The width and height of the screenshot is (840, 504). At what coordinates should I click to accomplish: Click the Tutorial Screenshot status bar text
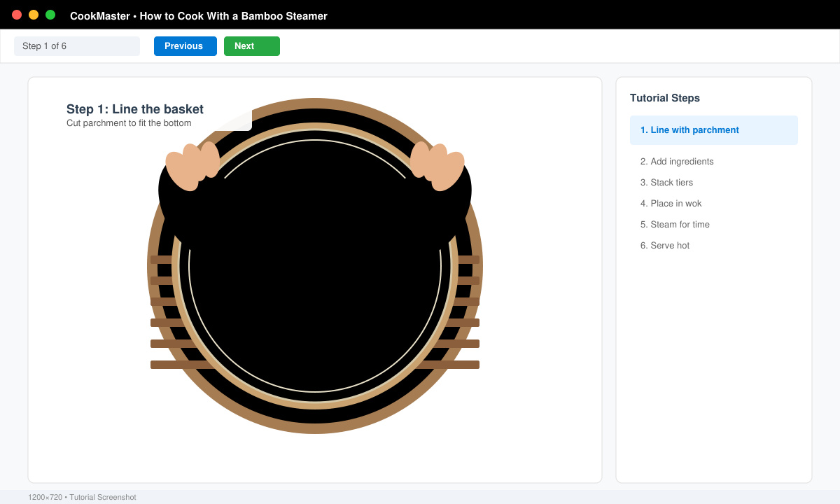click(82, 497)
